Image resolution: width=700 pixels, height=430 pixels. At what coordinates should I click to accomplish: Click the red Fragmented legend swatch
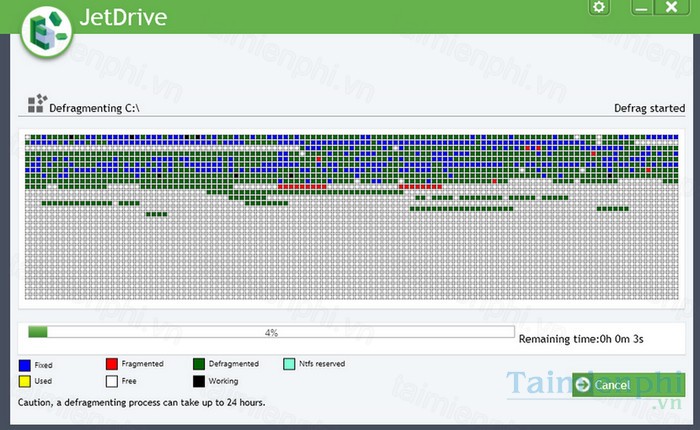112,364
